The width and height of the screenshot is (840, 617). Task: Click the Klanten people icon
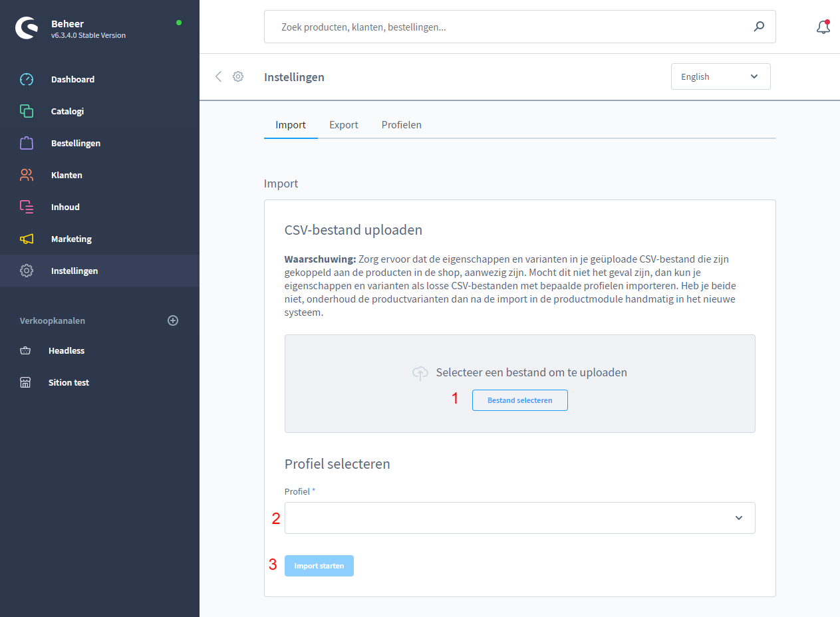click(27, 175)
